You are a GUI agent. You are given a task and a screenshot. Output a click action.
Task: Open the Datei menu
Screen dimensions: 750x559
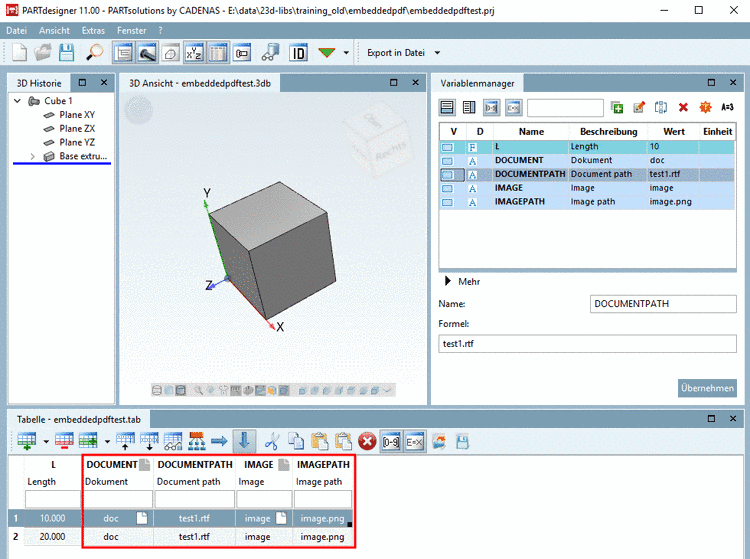coord(16,31)
